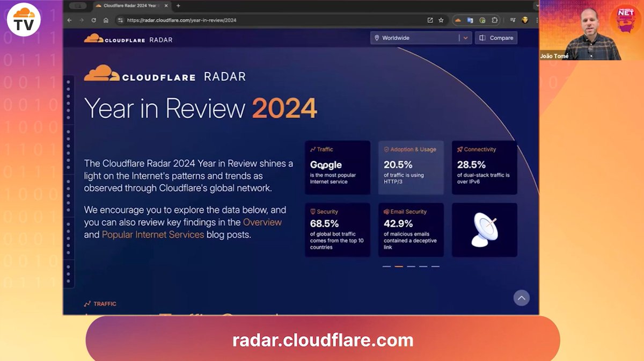Click the Security shield icon on card
Image resolution: width=644 pixels, height=361 pixels.
(x=313, y=212)
